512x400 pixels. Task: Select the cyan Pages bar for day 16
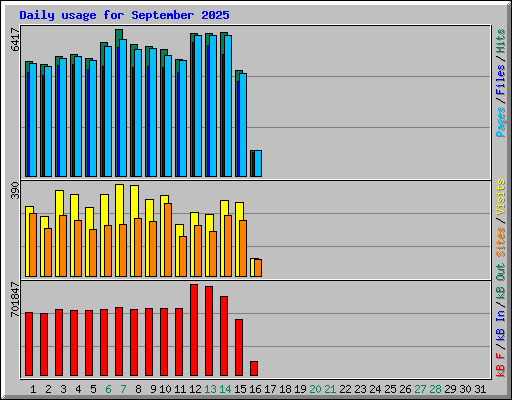(x=258, y=163)
